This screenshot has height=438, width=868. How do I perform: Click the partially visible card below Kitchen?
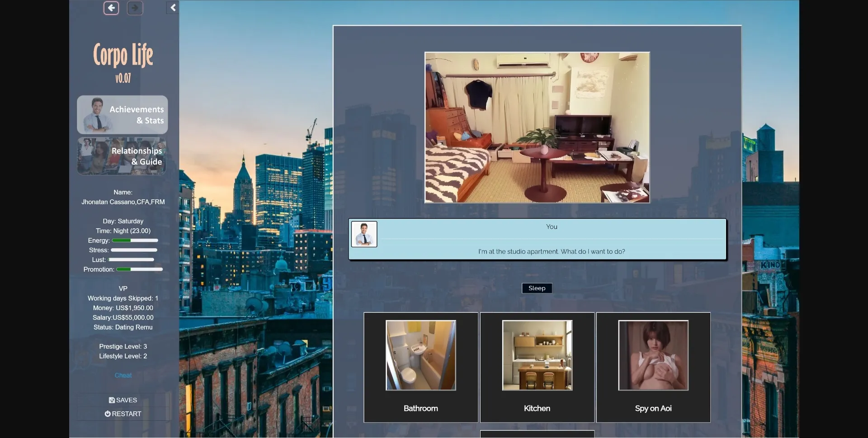(537, 434)
